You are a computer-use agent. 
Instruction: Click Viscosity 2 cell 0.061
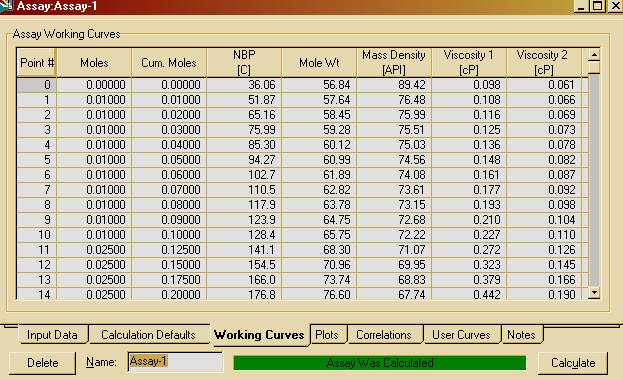coord(544,85)
